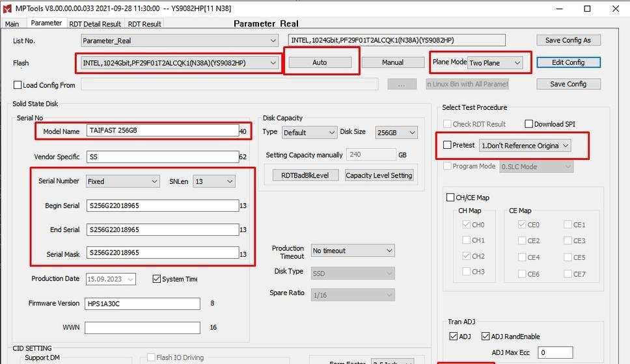This screenshot has width=630, height=364.
Task: Open the Pretest reference mode dropdown
Action: (525, 146)
